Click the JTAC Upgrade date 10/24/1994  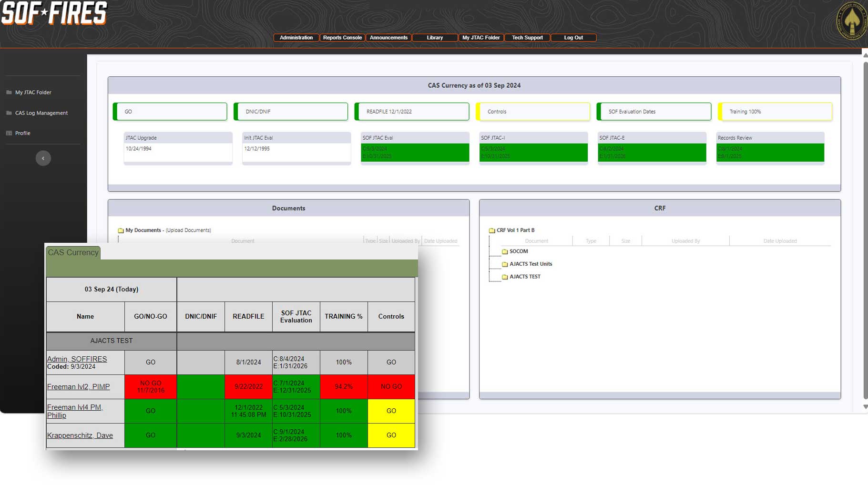[x=139, y=149]
